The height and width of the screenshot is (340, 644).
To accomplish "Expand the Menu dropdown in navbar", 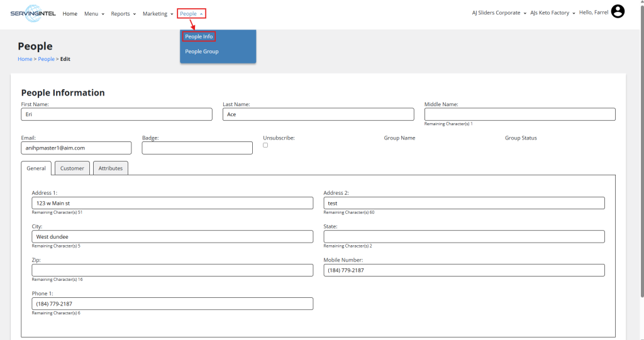I will (94, 14).
